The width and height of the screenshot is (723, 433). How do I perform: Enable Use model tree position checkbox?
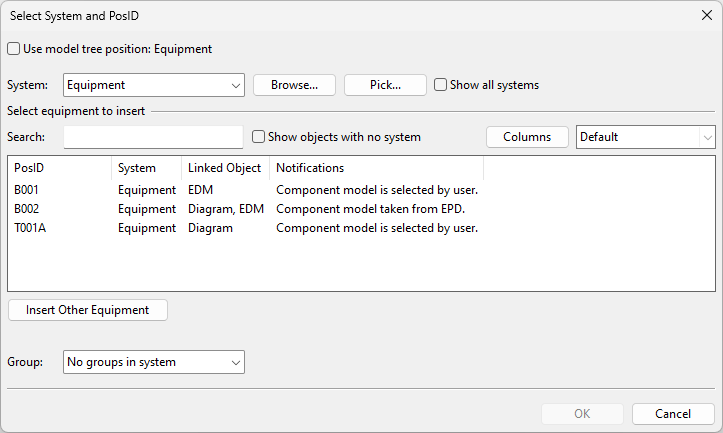(14, 49)
